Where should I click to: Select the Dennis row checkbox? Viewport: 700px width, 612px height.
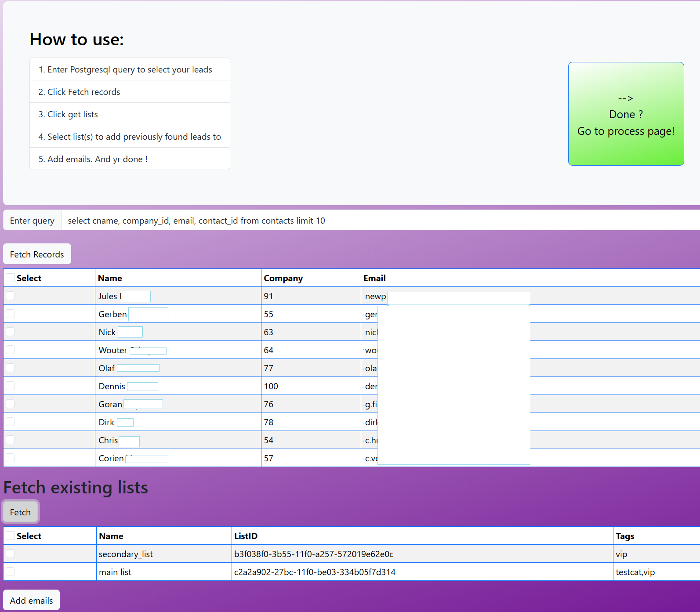[x=10, y=386]
